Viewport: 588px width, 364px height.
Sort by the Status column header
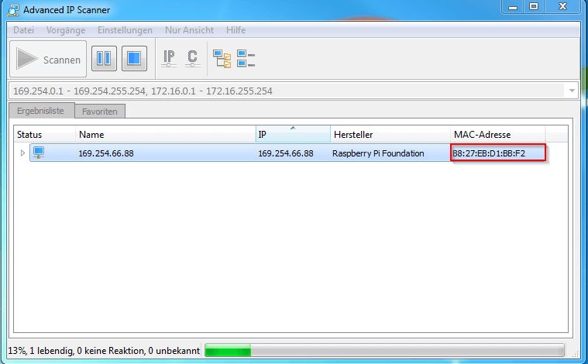click(45, 134)
